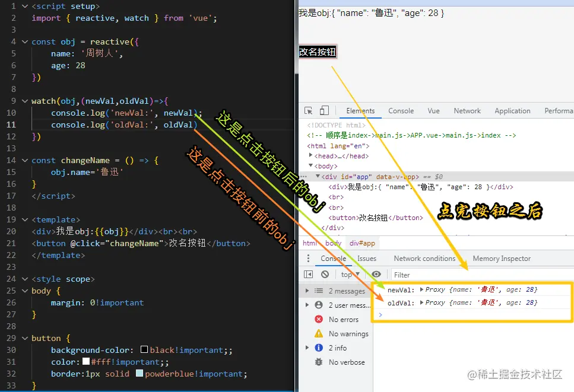This screenshot has width=574, height=392.
Task: Select the button element row in DOM tree
Action: [x=376, y=218]
